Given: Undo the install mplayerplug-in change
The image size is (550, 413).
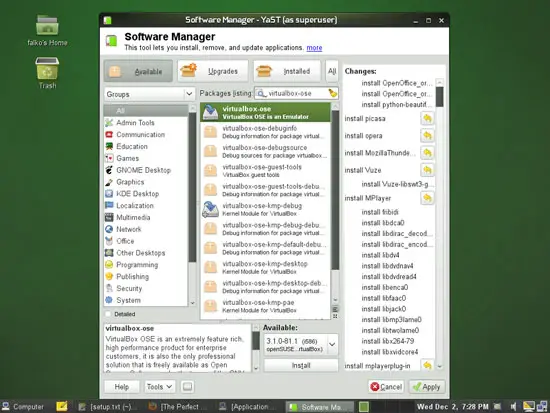Looking at the screenshot, I should click(427, 365).
